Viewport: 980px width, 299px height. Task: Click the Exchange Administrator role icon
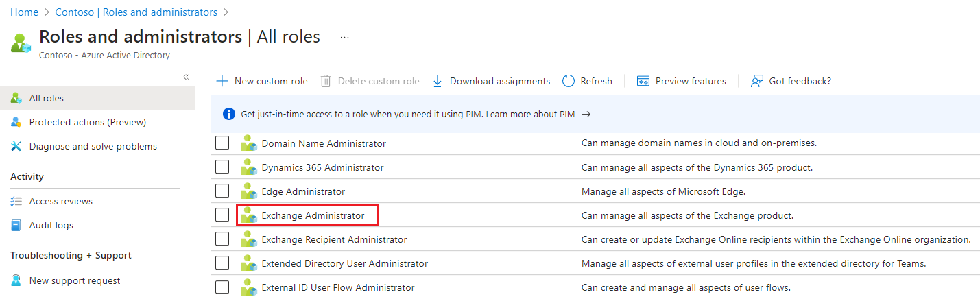tap(249, 215)
